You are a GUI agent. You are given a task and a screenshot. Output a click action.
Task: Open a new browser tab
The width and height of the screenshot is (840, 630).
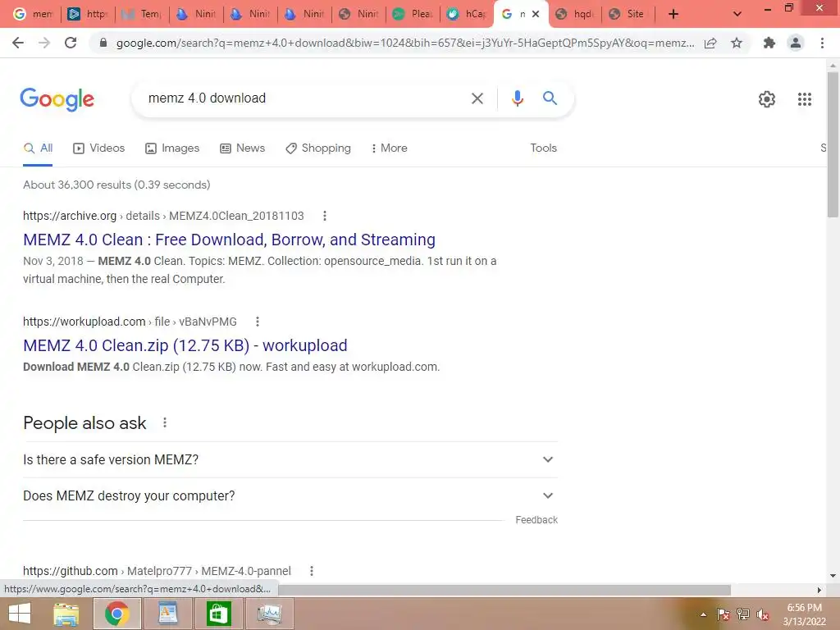pos(673,15)
